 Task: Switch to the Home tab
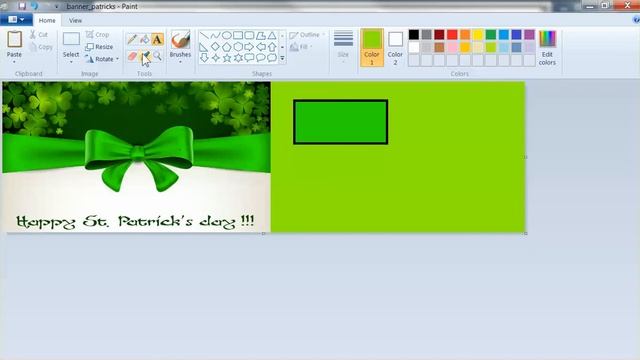(x=47, y=20)
